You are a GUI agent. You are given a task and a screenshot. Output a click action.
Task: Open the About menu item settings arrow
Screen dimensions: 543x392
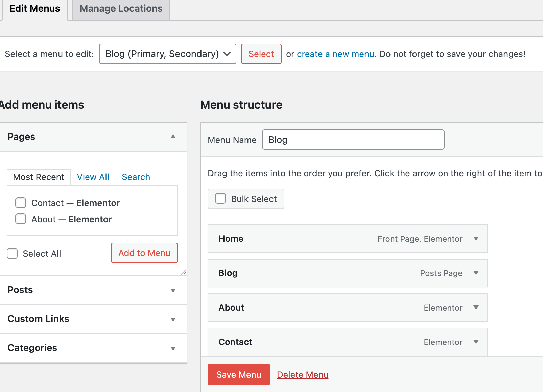click(x=476, y=308)
